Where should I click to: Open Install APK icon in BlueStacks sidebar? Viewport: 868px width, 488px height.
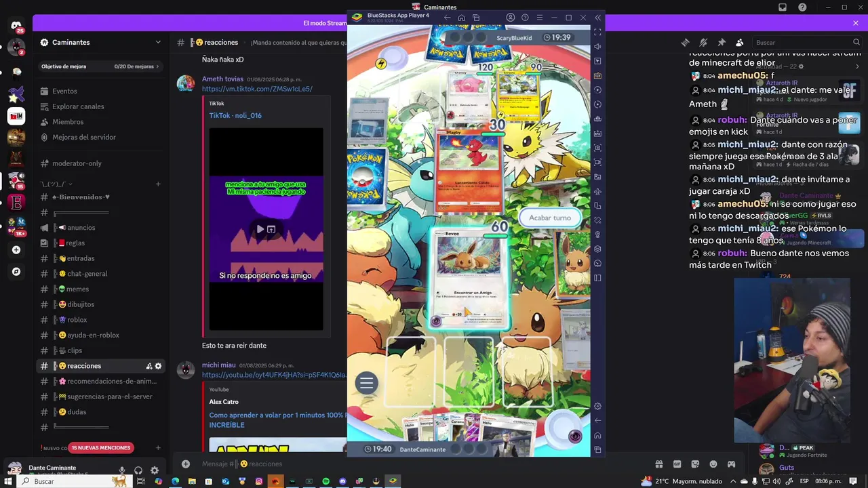pos(597,134)
